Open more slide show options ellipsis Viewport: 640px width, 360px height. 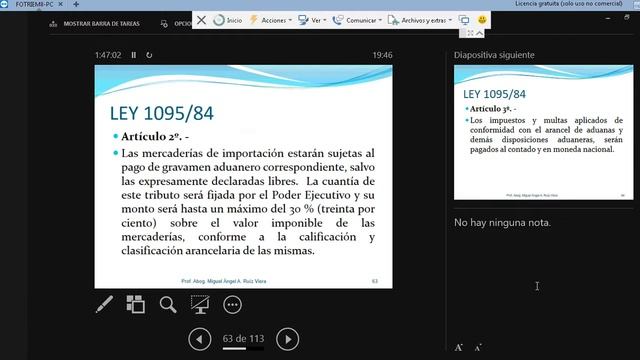(232, 304)
